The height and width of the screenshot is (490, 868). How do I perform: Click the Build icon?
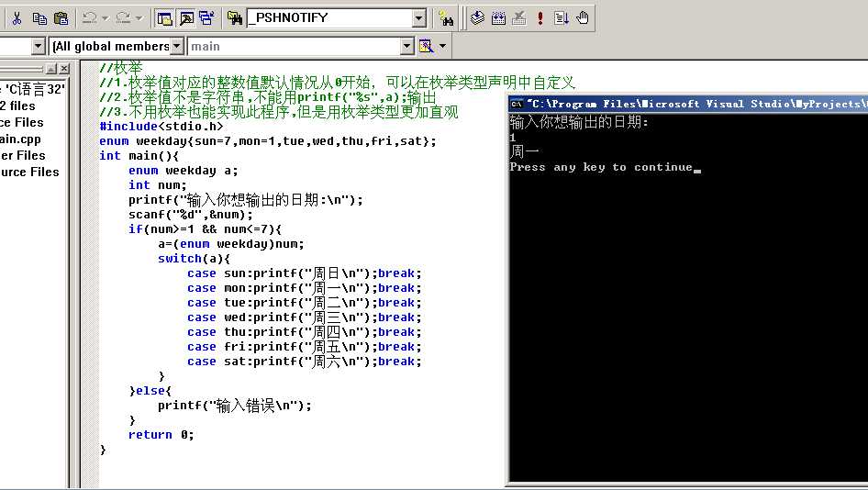pos(498,18)
